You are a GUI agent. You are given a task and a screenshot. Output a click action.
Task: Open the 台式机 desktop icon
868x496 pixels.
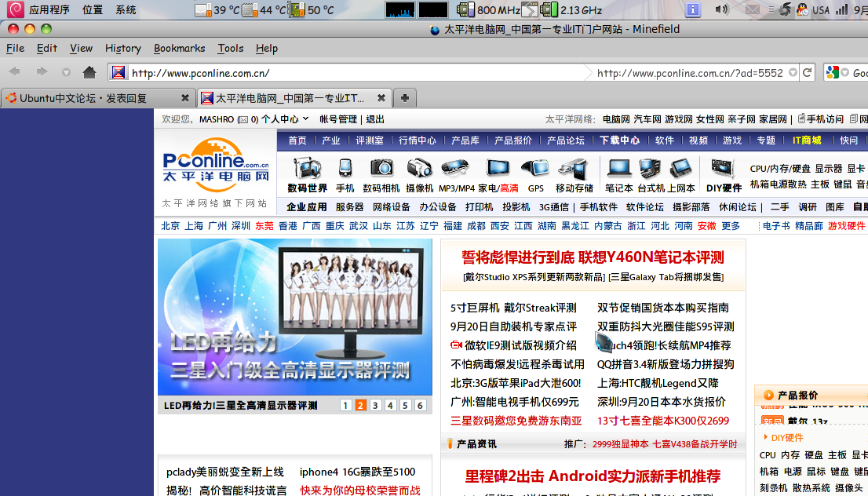[x=650, y=168]
